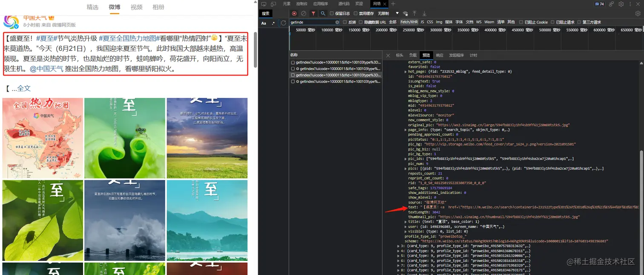644x275 pixels.
Task: Click the webpage's vertical scrollbar thumb
Action: 255,49
